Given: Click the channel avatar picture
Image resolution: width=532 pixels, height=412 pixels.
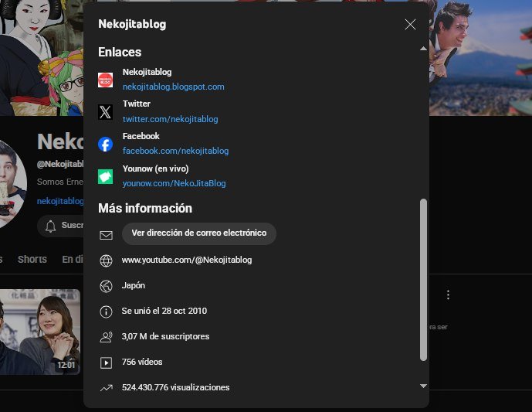Looking at the screenshot, I should pyautogui.click(x=13, y=183).
